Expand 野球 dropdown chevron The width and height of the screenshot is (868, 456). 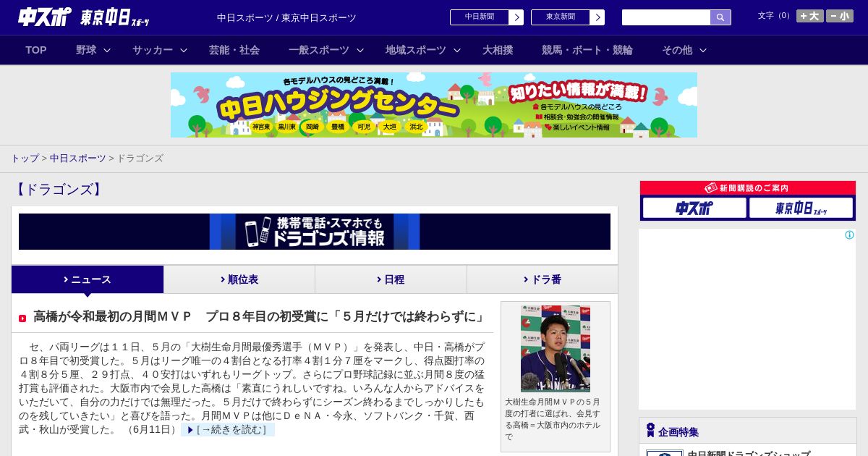click(107, 50)
